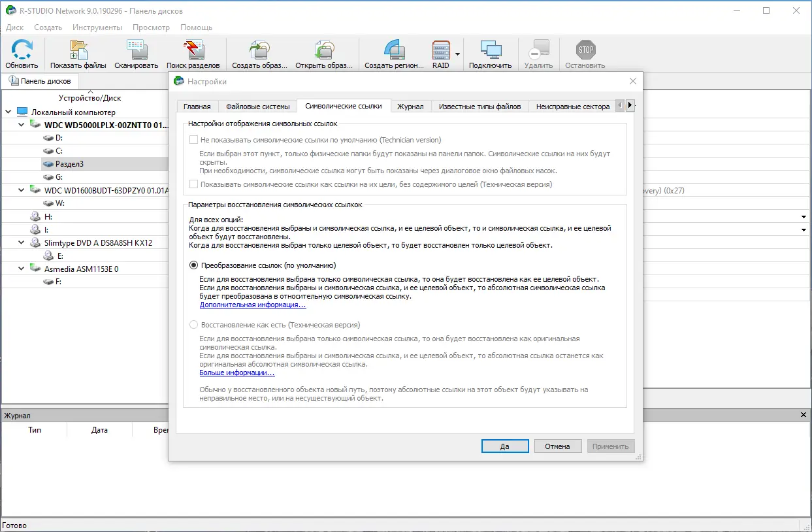Click the Поиск разделов toolbar icon
Viewport: 812px width, 532px height.
tap(194, 50)
